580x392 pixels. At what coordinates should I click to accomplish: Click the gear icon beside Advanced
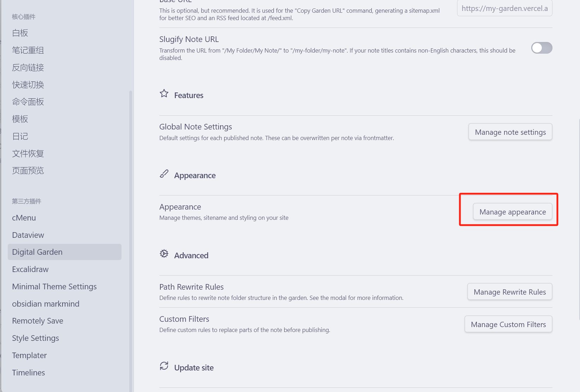(164, 254)
